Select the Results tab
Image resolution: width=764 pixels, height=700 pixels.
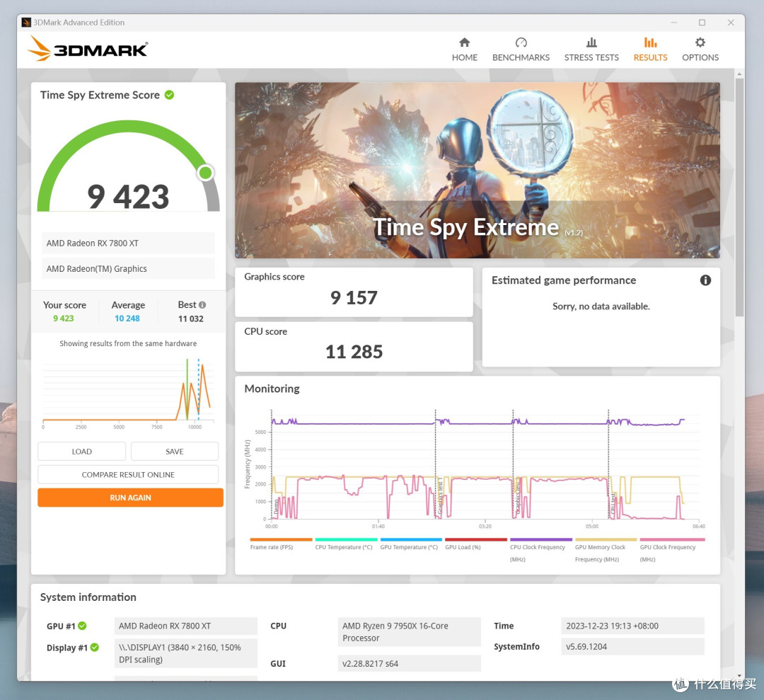[651, 50]
